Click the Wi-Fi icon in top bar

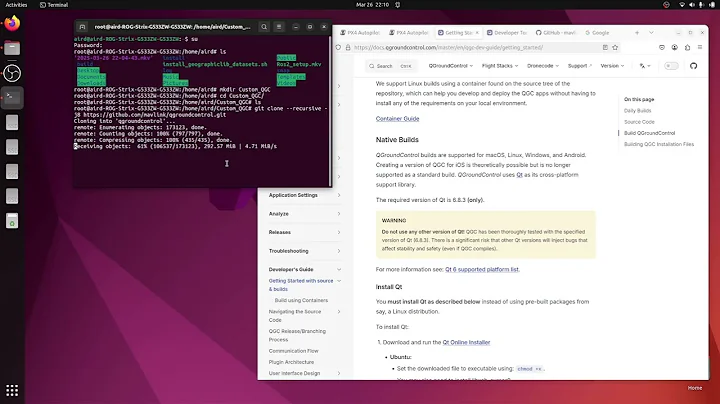point(682,5)
